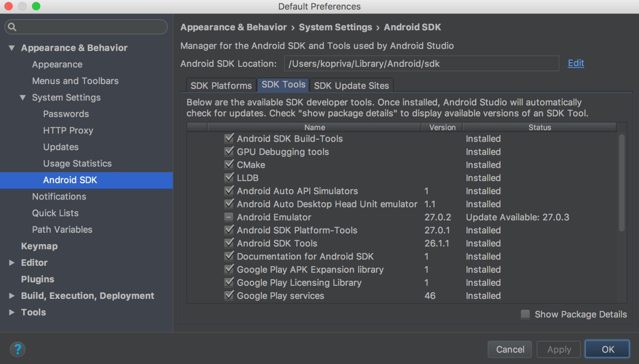
Task: Click the Cancel button
Action: (x=510, y=349)
